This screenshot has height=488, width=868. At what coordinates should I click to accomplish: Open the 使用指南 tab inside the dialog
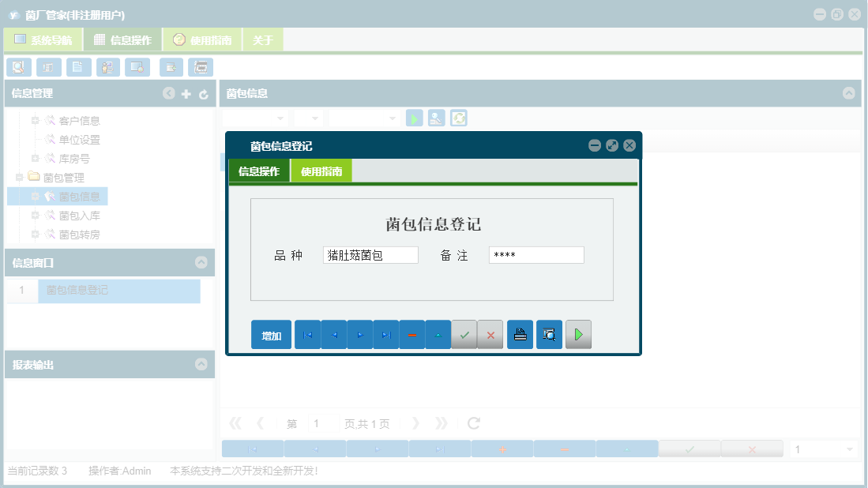pyautogui.click(x=321, y=170)
